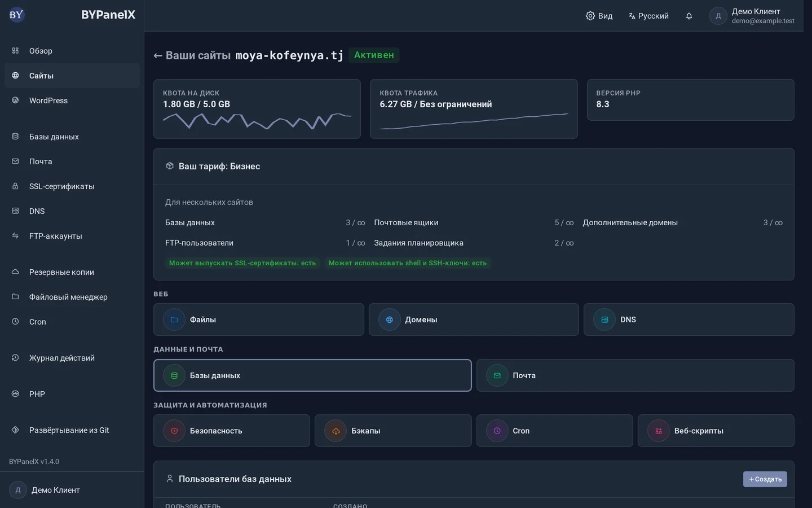Open the Веб-скрипты card
The image size is (812, 508).
pos(716,431)
